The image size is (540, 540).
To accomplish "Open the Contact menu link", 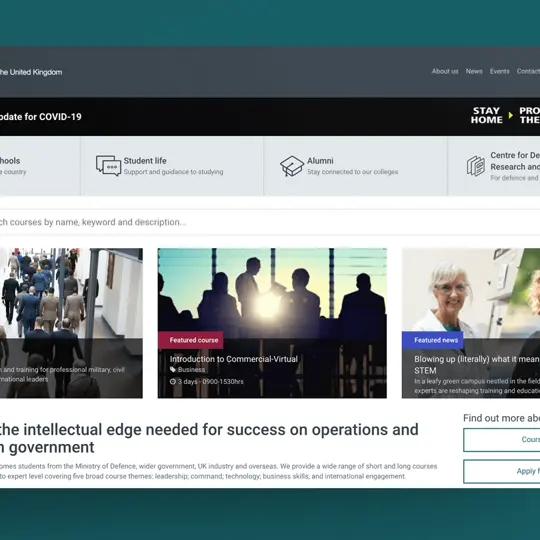I will (x=528, y=71).
